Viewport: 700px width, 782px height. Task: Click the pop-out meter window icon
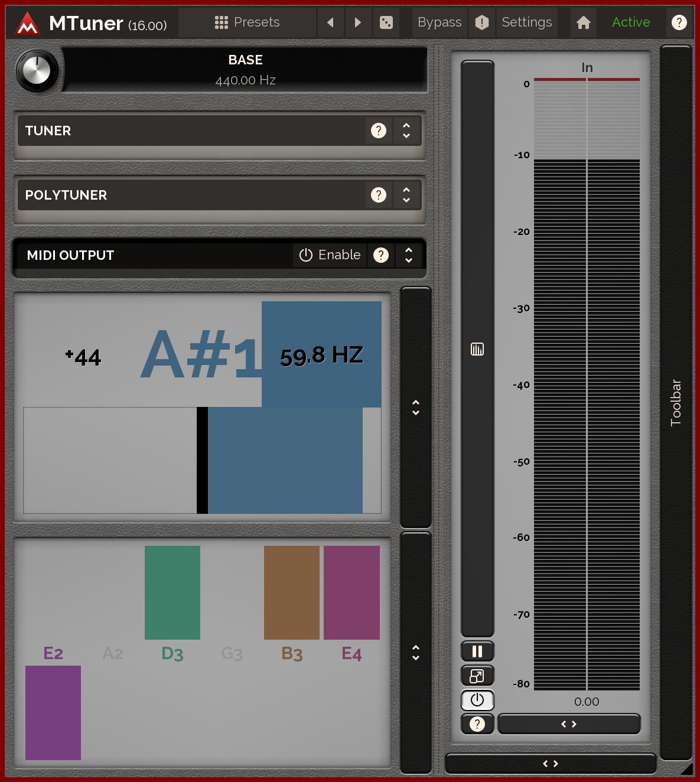[477, 676]
